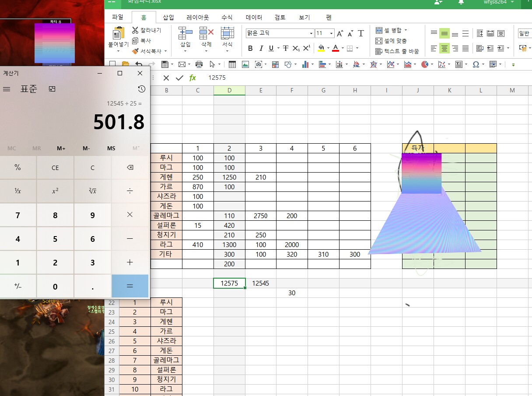Switch to the 수식 ribbon tab
The image size is (532, 396).
click(227, 18)
